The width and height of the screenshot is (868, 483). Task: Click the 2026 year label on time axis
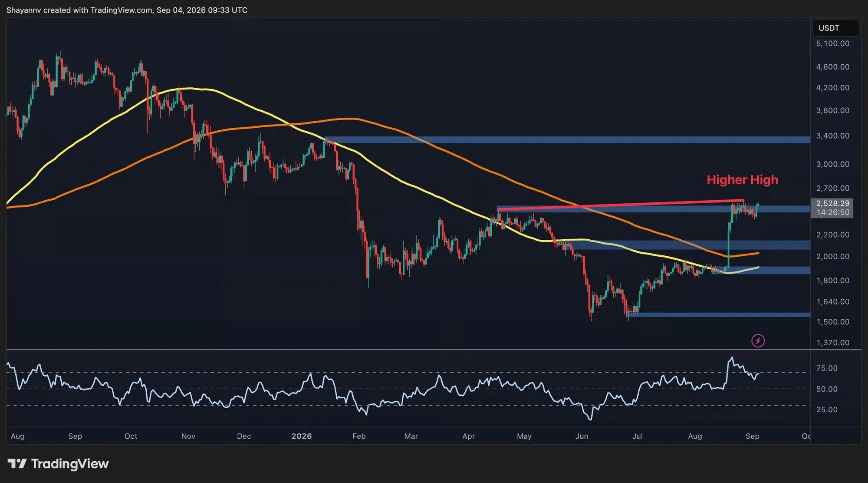(x=302, y=436)
